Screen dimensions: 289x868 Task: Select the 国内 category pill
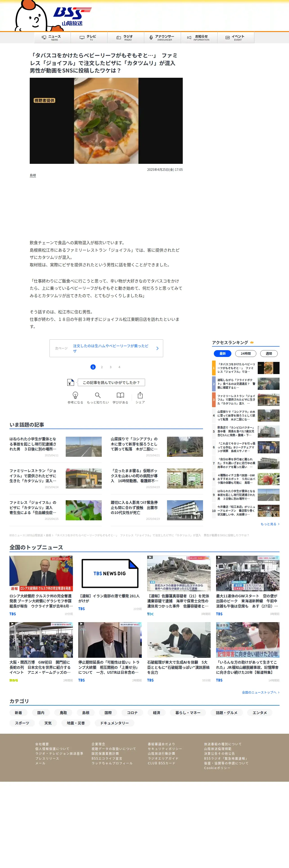click(x=41, y=713)
